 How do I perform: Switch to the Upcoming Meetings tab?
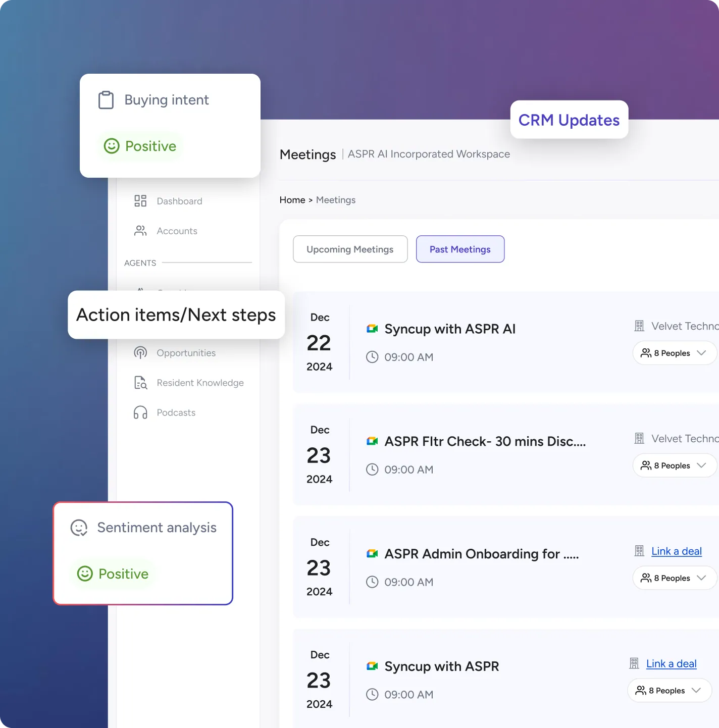tap(350, 249)
